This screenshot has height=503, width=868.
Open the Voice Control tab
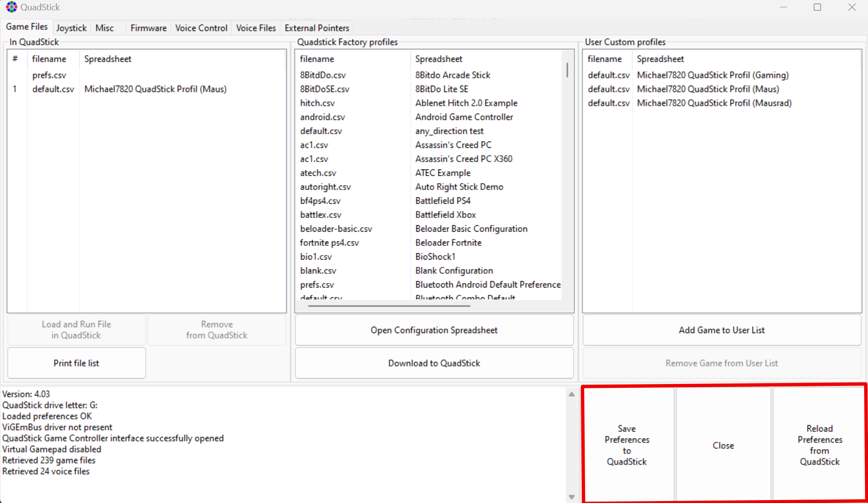tap(201, 28)
